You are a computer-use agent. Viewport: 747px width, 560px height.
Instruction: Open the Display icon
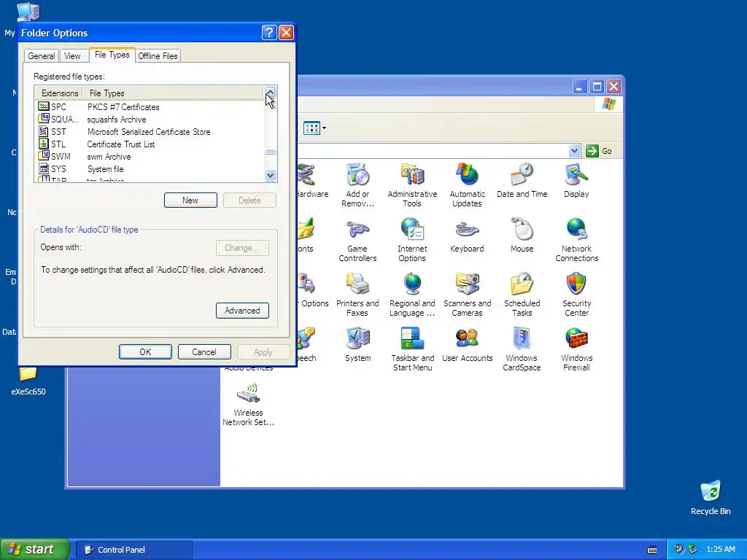click(x=576, y=181)
